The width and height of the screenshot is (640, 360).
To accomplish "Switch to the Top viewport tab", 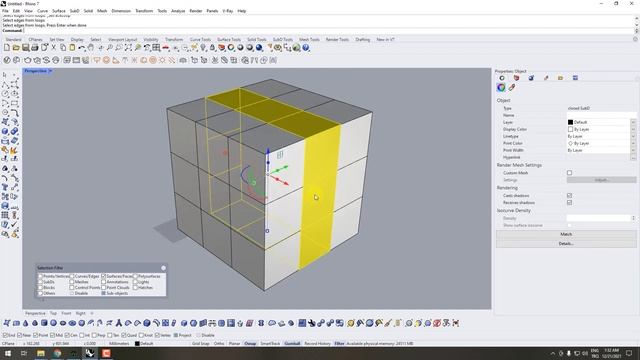I will [53, 313].
